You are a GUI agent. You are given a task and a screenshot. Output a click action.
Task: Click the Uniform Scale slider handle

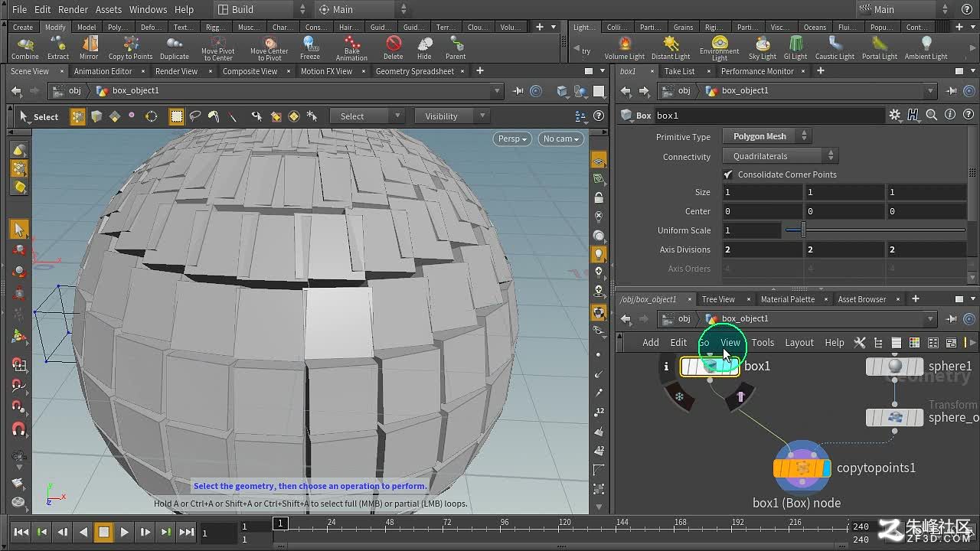(x=803, y=230)
